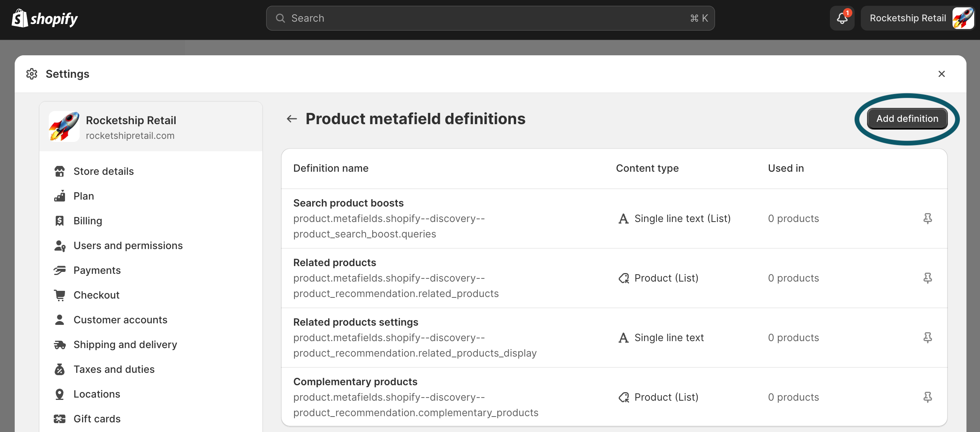The image size is (980, 432).
Task: Pin the Complementary products definition
Action: [927, 397]
